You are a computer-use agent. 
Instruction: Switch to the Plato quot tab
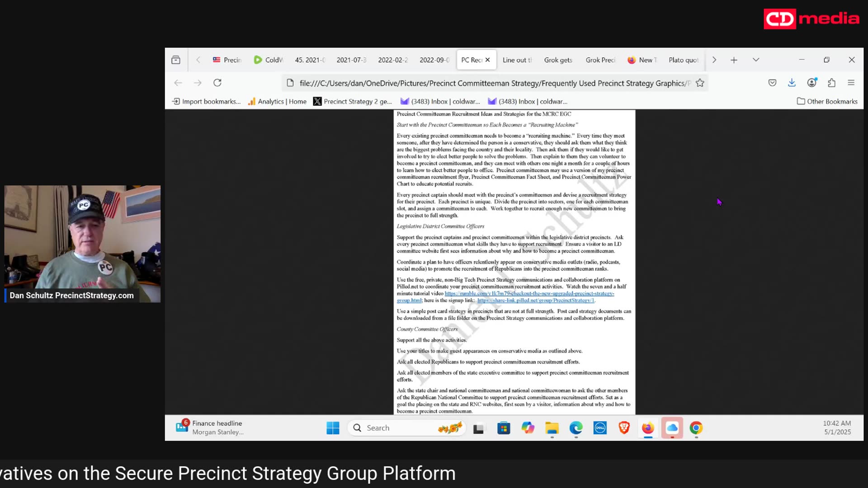(x=683, y=60)
